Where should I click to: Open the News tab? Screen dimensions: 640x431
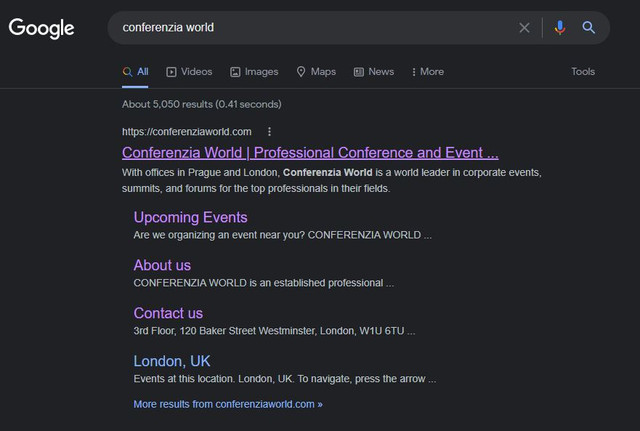(373, 72)
